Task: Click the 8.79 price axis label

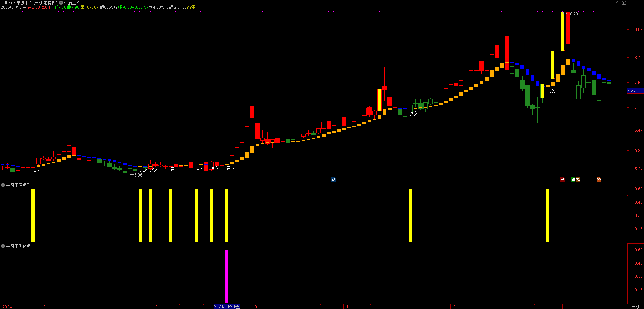Action: [x=638, y=58]
